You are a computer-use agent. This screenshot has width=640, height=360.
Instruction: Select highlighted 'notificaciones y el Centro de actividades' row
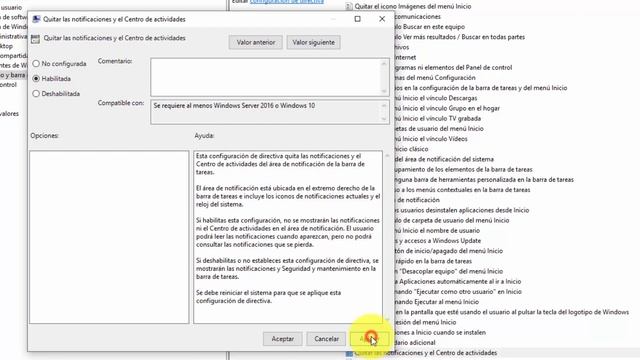pos(426,353)
